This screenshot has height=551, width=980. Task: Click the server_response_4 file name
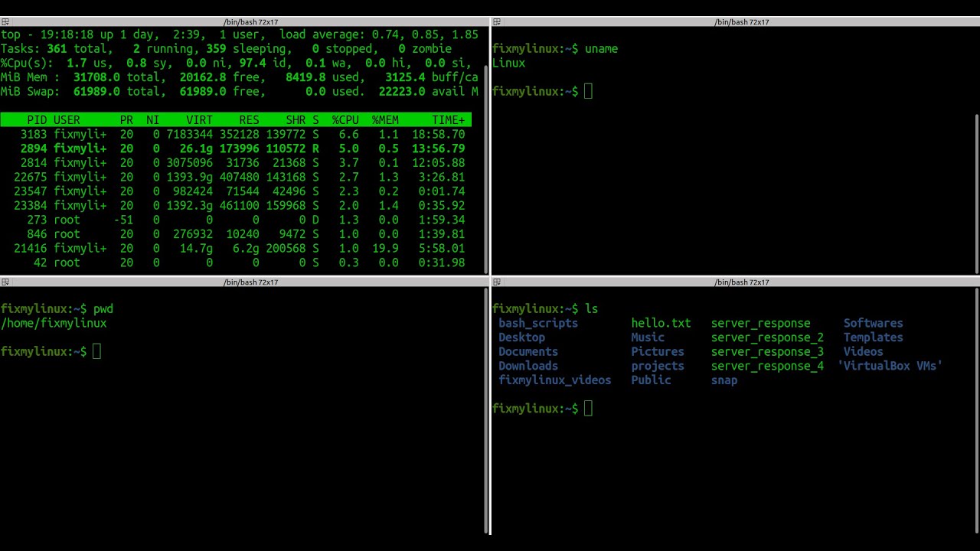[767, 367]
